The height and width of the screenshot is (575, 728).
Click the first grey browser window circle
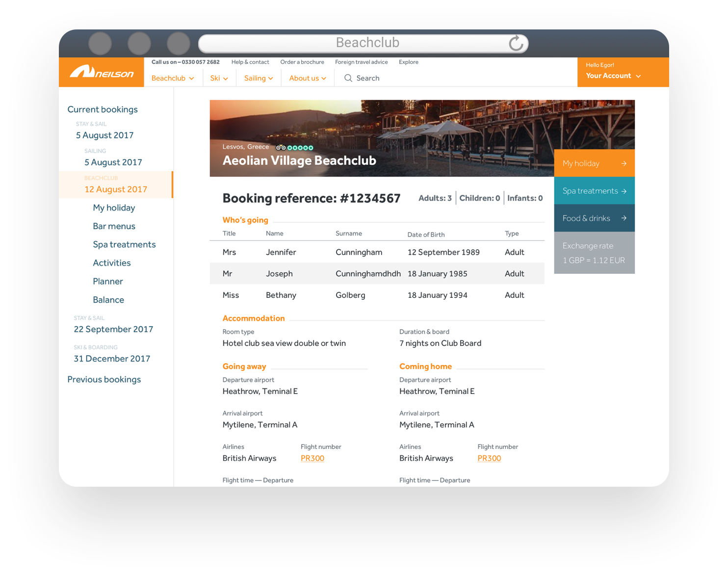coord(100,43)
